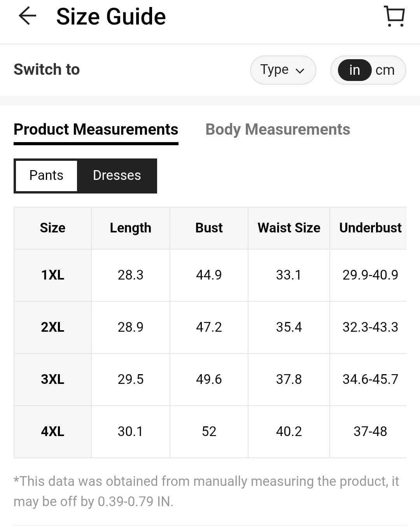Select the 3XL size row
Screen dimensions: 420x526
[x=52, y=379]
